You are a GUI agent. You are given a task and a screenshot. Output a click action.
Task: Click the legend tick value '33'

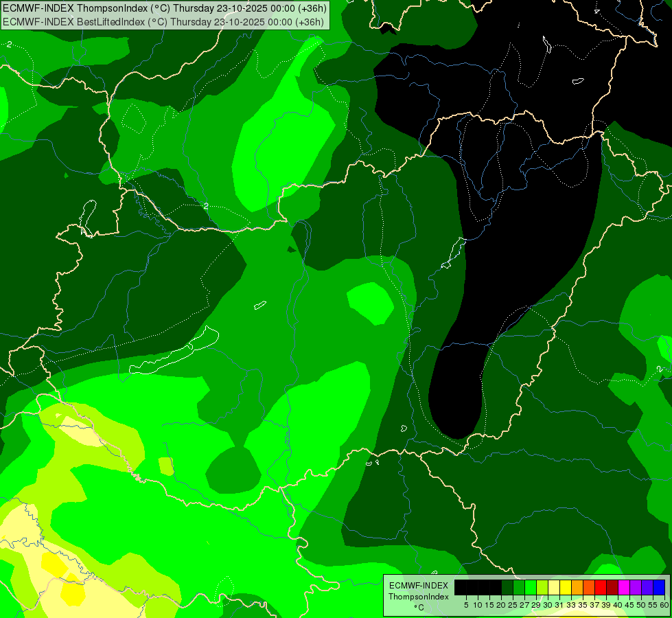point(571,605)
